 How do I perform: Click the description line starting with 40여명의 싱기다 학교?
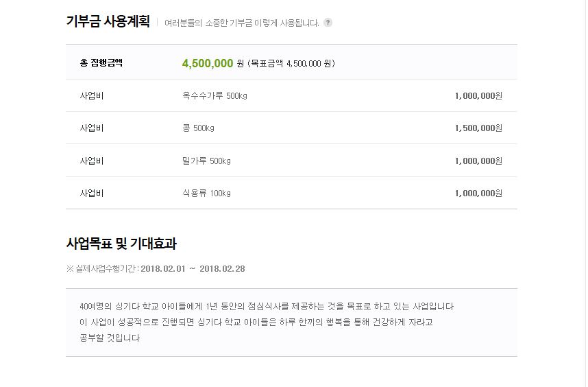(267, 306)
